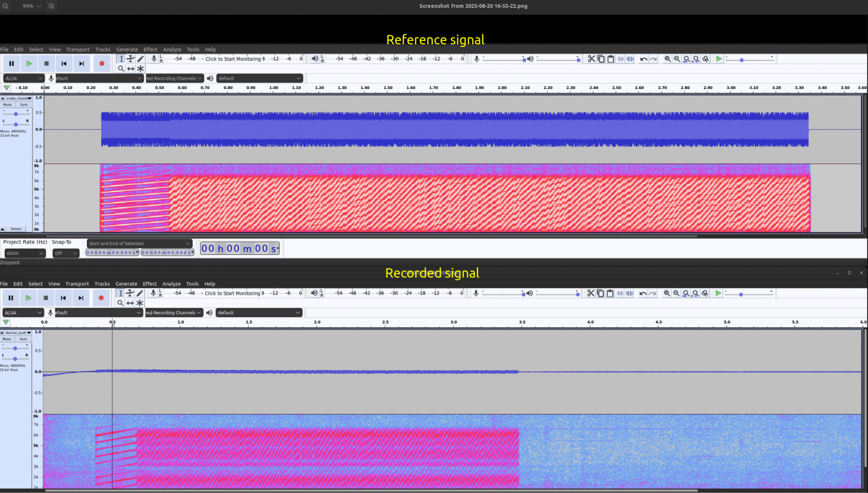Click the Stop button in the Reference signal window
This screenshot has height=493, width=868.
click(x=47, y=63)
